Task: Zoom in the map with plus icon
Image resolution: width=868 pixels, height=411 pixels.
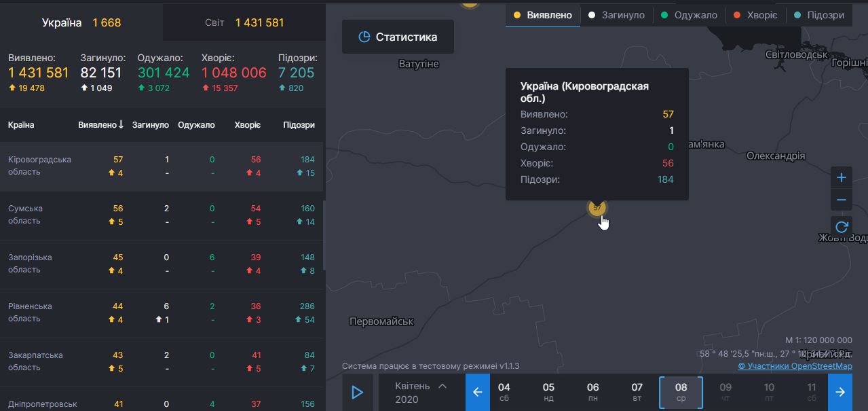Action: [x=842, y=178]
